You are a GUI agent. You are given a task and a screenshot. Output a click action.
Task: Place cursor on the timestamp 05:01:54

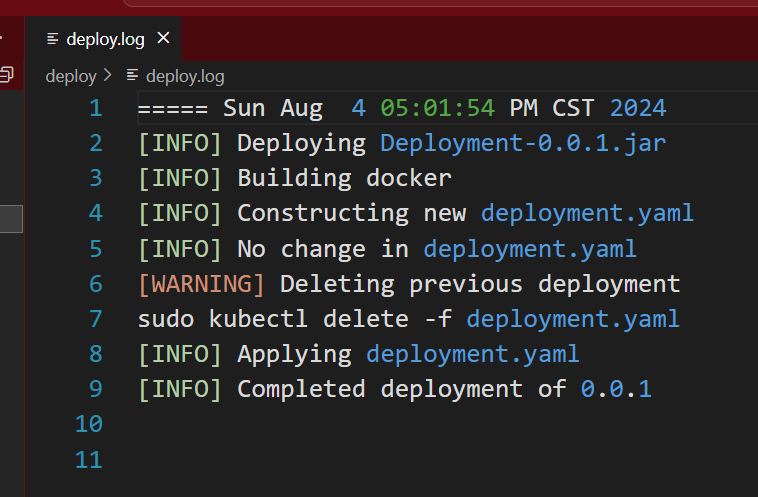coord(437,108)
